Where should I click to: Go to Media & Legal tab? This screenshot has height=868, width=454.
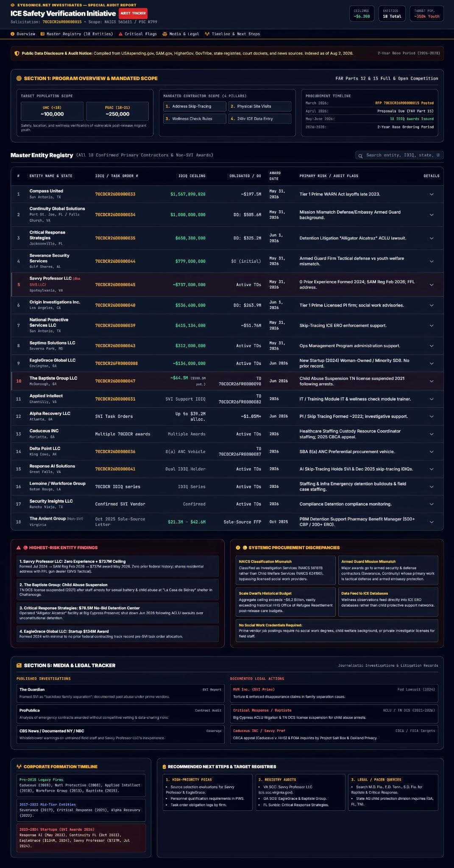tap(181, 34)
